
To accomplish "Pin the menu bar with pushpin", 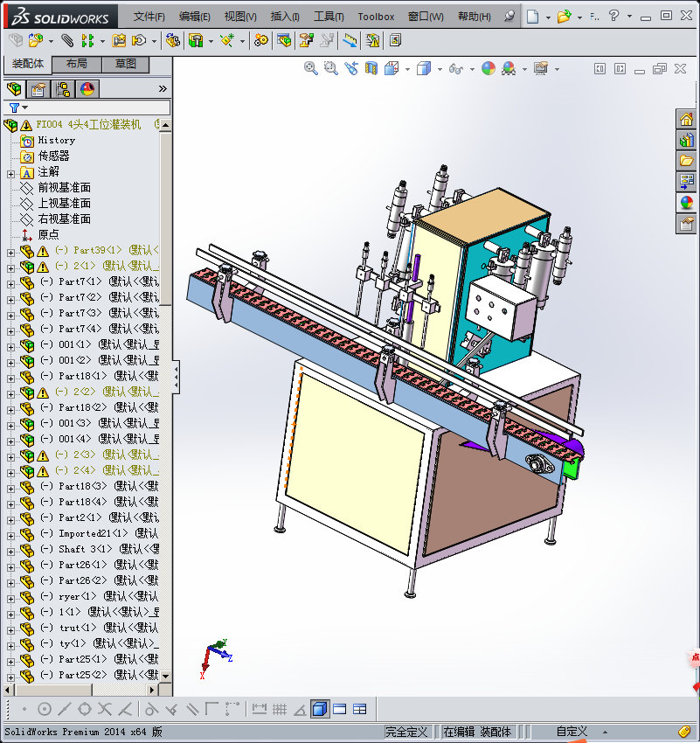I will (509, 17).
